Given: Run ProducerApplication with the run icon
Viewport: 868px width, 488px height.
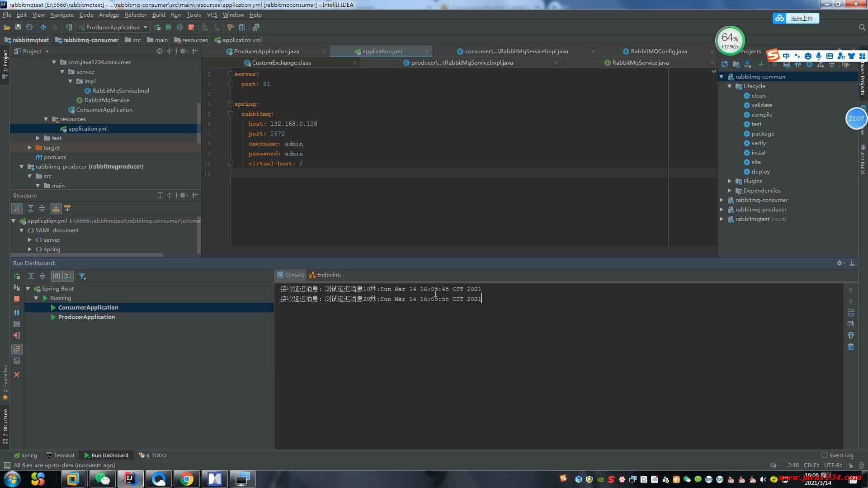Looking at the screenshot, I should 157,28.
